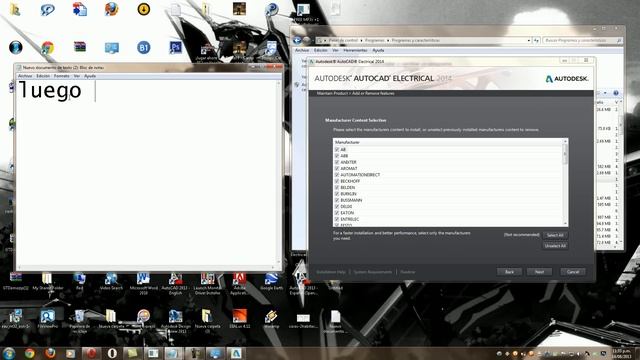Screen dimensions: 640x360
Task: Open the WinRAR desktop icon
Action: coord(80,47)
